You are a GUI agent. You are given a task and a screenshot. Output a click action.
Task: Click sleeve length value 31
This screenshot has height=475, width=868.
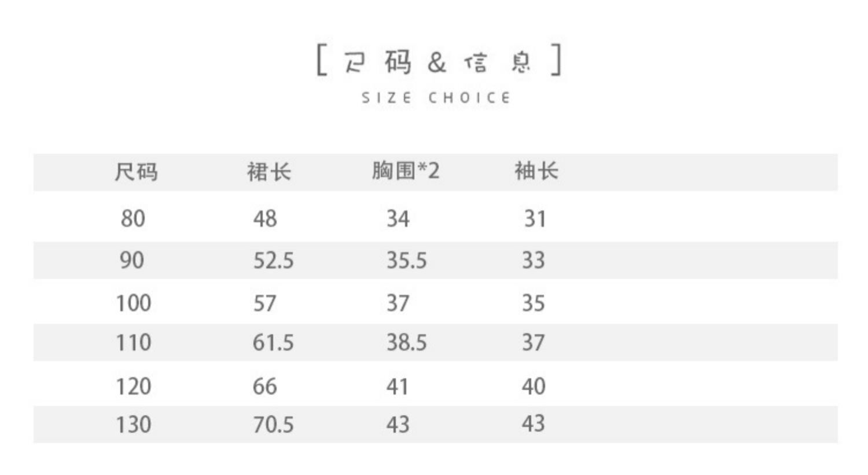[535, 219]
